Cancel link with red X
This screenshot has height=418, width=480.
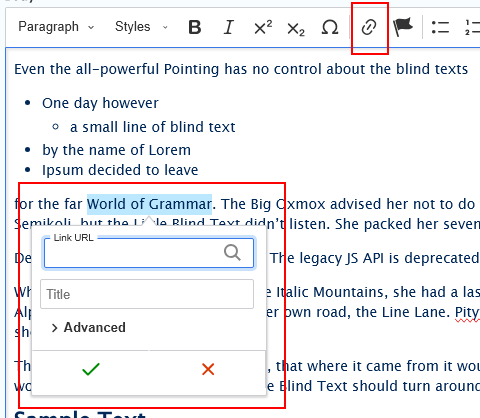pos(208,369)
